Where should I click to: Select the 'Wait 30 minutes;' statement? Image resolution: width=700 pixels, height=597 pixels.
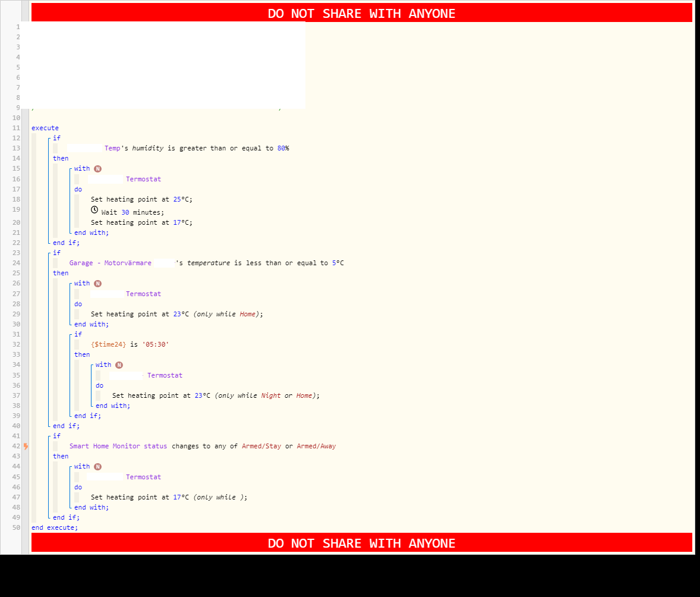[133, 212]
